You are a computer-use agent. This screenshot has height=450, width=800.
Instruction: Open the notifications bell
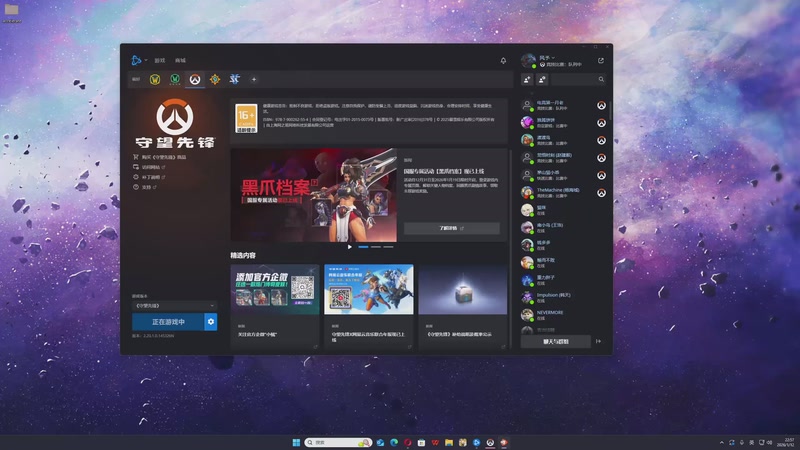pyautogui.click(x=503, y=60)
